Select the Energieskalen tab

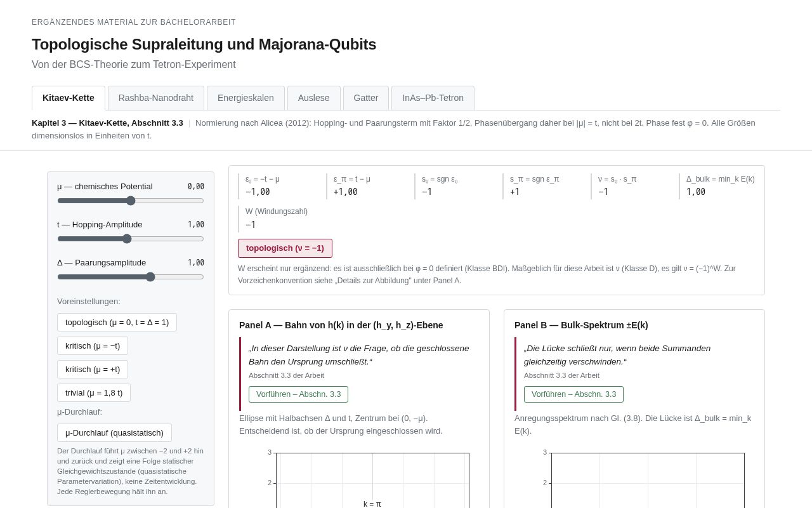(246, 98)
